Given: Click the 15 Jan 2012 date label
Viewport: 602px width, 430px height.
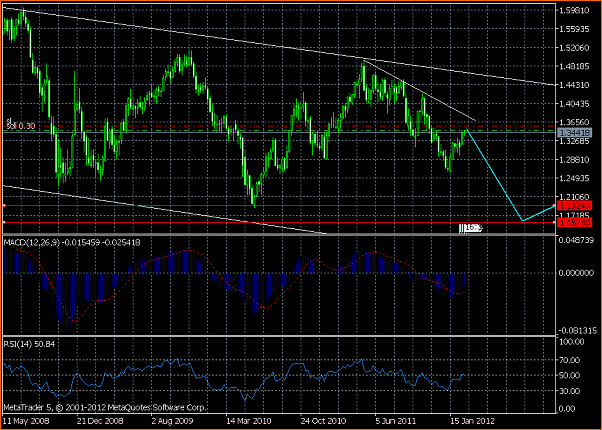Looking at the screenshot, I should tap(472, 421).
